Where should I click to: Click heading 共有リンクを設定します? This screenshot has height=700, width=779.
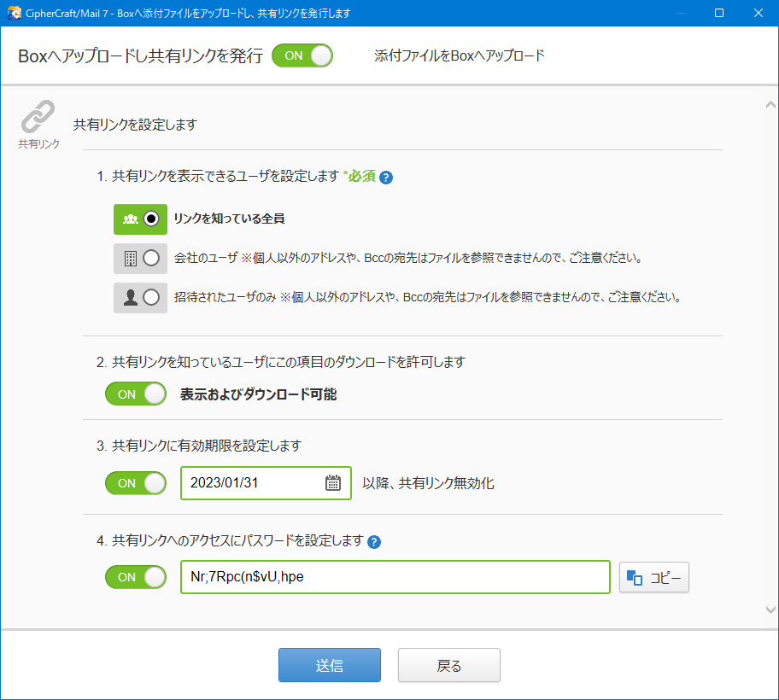point(135,124)
